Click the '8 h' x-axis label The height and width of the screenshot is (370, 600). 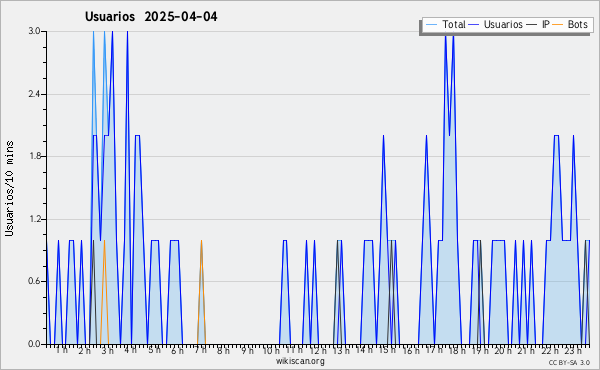click(223, 350)
